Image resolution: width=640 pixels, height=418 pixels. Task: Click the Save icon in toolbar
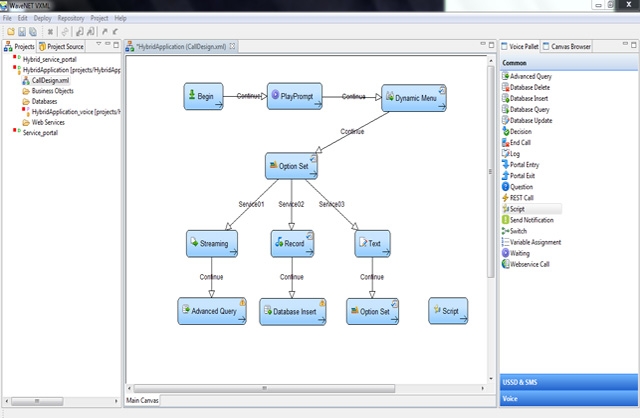click(21, 33)
